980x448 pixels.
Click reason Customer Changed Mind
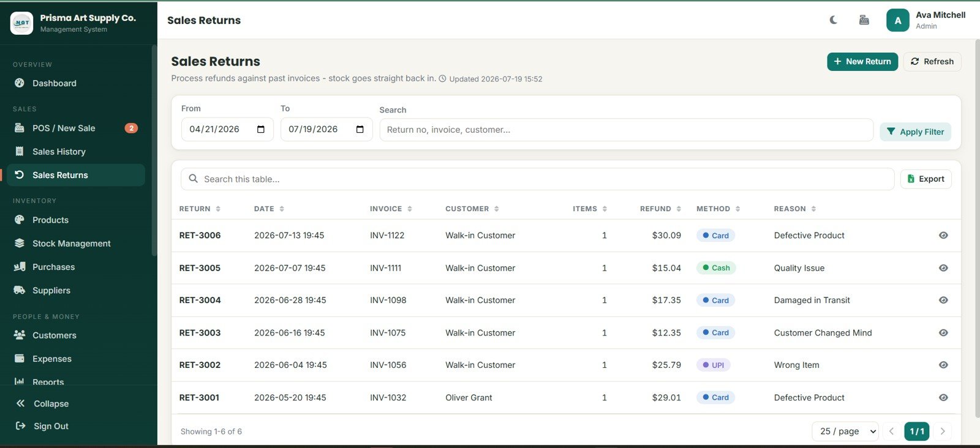[x=823, y=333]
